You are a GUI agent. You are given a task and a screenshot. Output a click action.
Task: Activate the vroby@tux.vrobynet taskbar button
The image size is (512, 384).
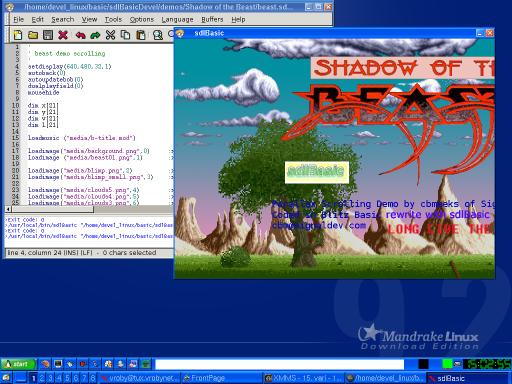point(139,378)
